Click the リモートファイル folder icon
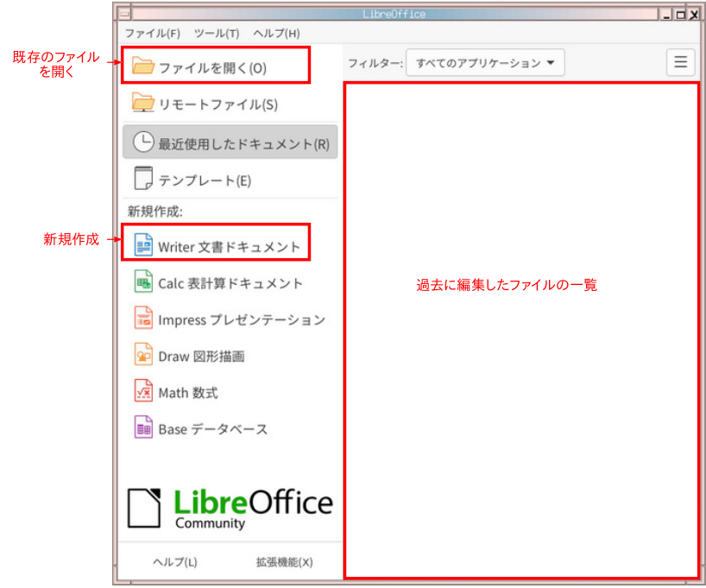Screen dimensions: 706x588 143,102
